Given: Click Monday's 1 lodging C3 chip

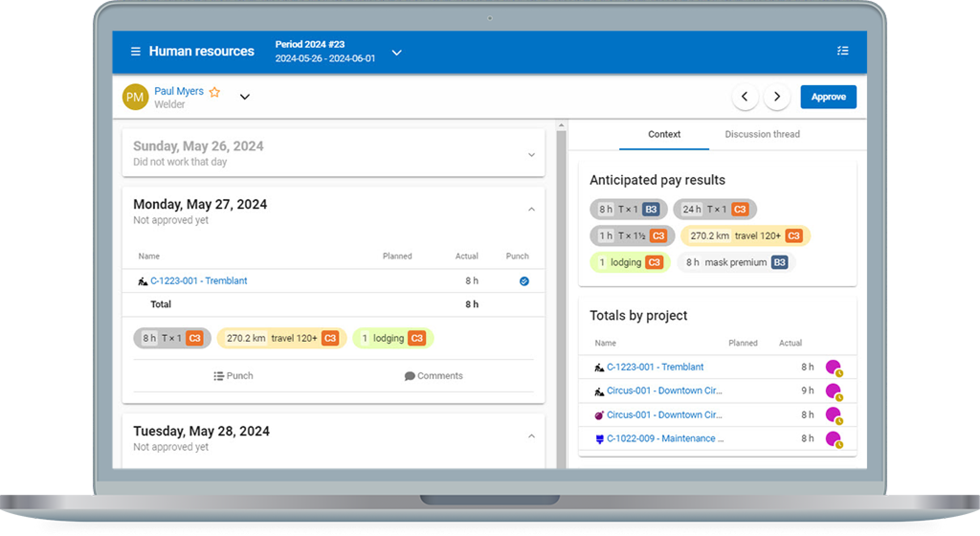Looking at the screenshot, I should [x=393, y=338].
